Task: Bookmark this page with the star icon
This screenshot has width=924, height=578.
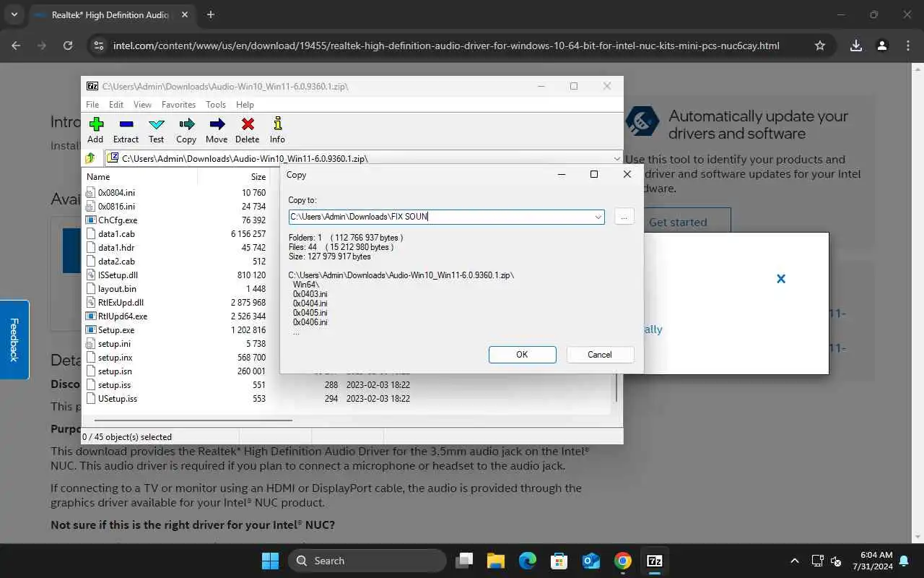Action: click(x=820, y=46)
